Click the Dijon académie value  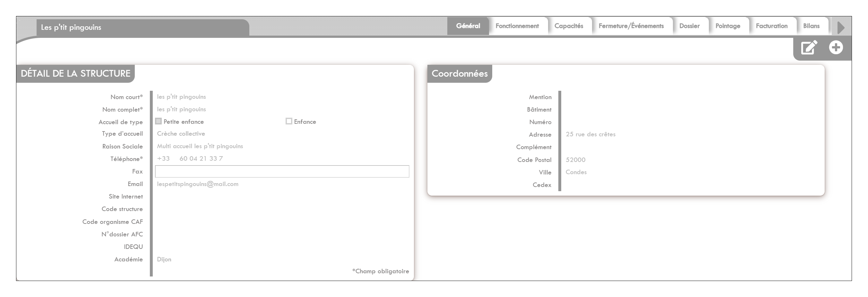(x=164, y=259)
